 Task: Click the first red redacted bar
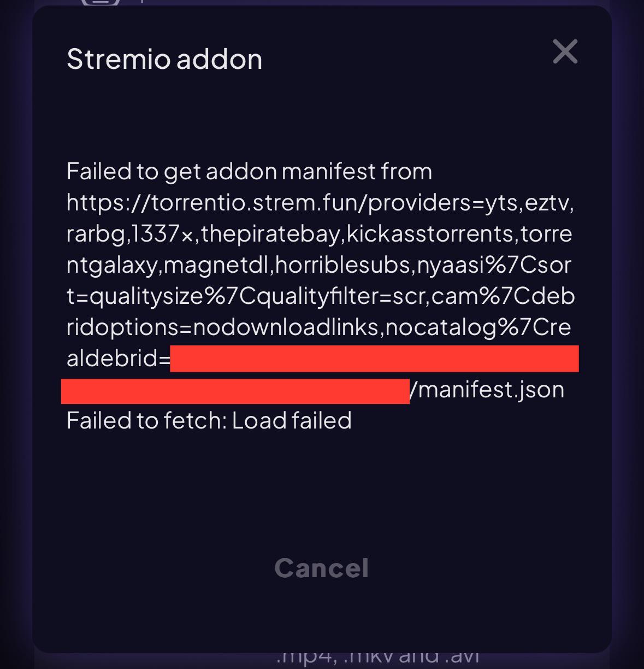click(374, 359)
